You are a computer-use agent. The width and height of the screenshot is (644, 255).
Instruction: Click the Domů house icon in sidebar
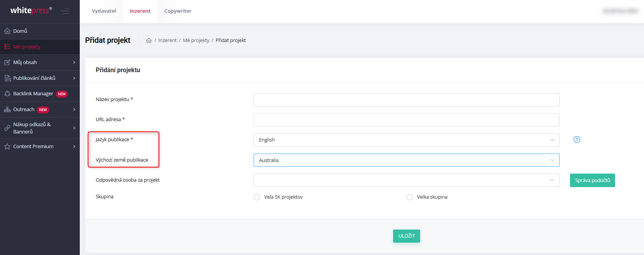click(x=7, y=31)
